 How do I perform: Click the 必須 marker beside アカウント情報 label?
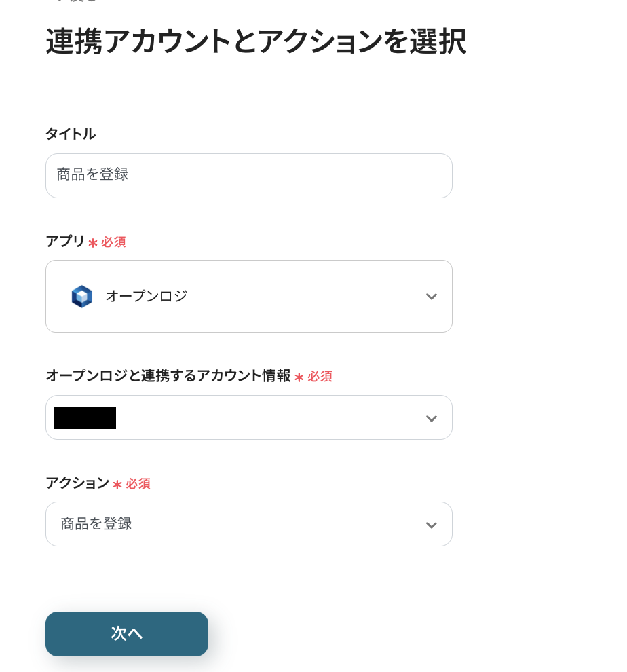[x=319, y=377]
